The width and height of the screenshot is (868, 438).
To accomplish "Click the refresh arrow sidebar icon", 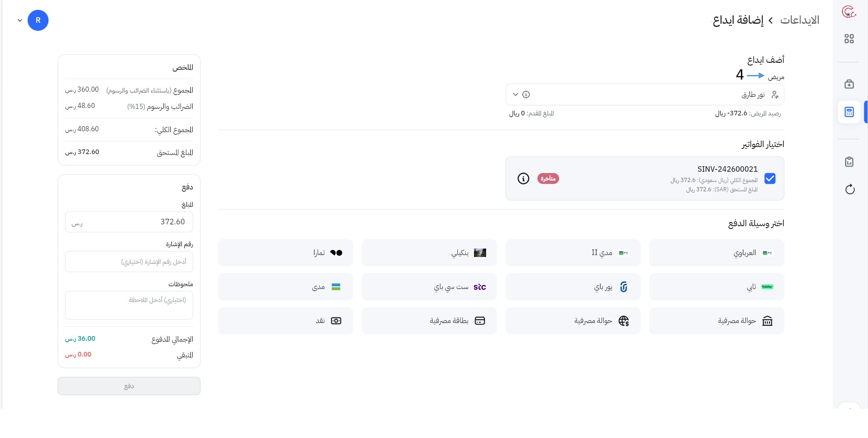I will tap(849, 189).
